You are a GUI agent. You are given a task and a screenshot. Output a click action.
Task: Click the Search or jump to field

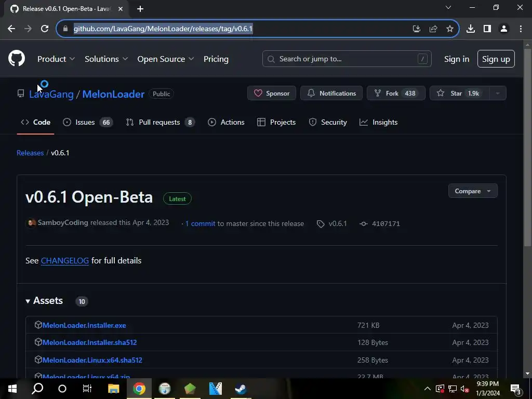pyautogui.click(x=347, y=59)
